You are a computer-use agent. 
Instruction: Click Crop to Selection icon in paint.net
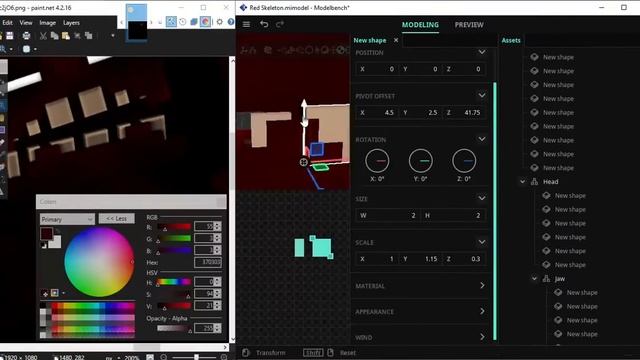coord(77,36)
